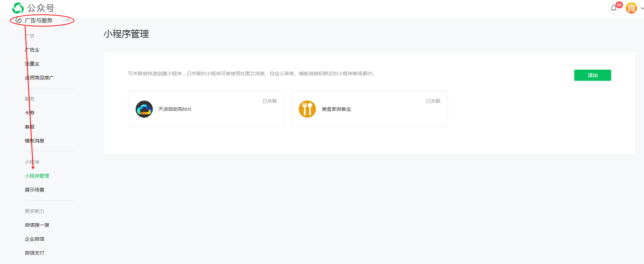Click the 广告与服务 section header text
The image size is (644, 264).
coord(39,21)
